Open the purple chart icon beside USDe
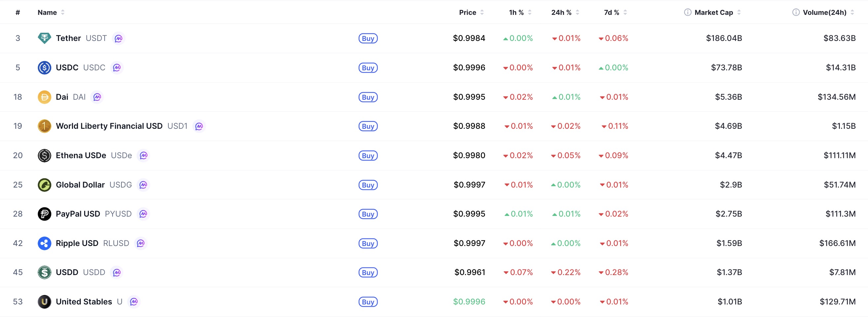This screenshot has height=317, width=868. [x=143, y=156]
